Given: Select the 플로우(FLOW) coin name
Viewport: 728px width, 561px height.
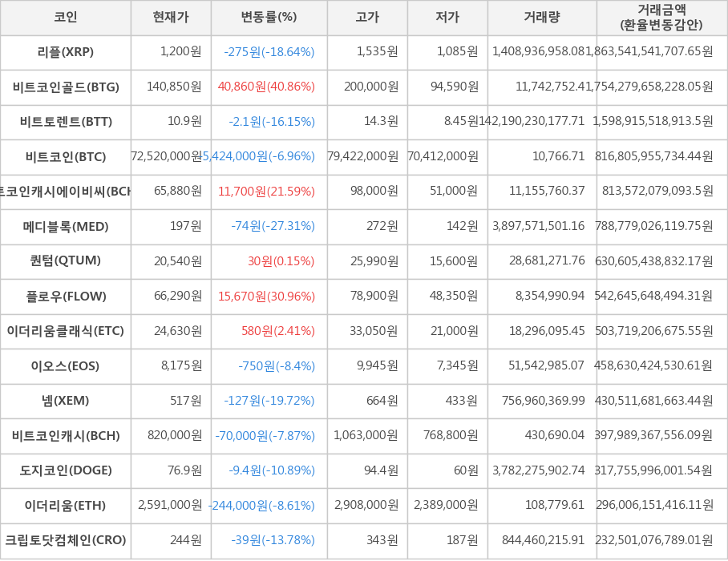Looking at the screenshot, I should pyautogui.click(x=66, y=297).
